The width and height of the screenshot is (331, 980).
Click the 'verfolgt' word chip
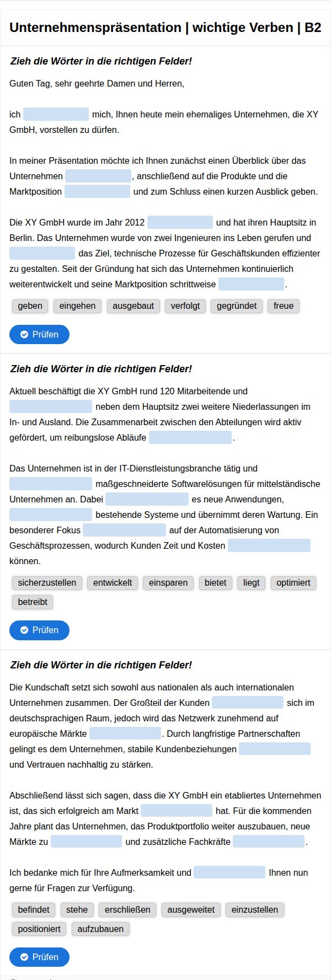pyautogui.click(x=185, y=306)
